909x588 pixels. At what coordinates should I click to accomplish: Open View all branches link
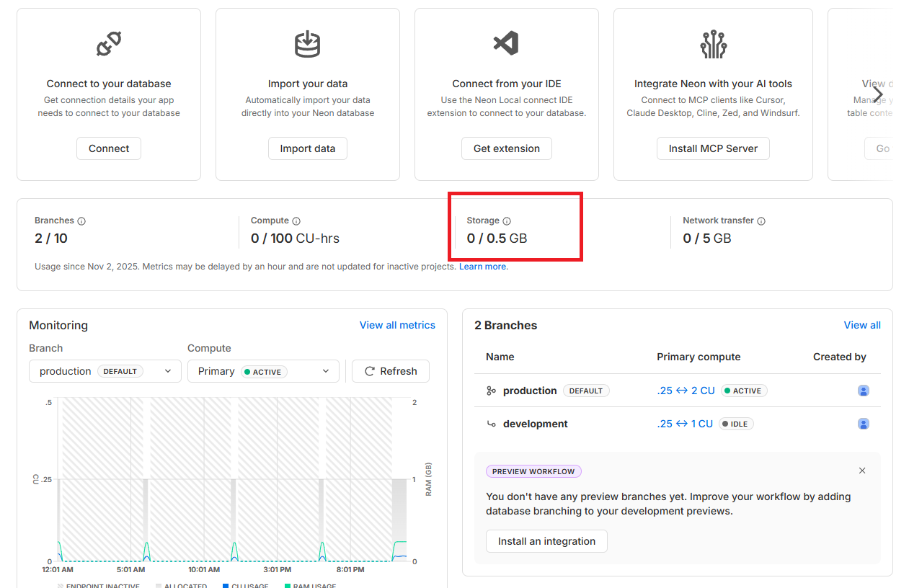coord(862,325)
